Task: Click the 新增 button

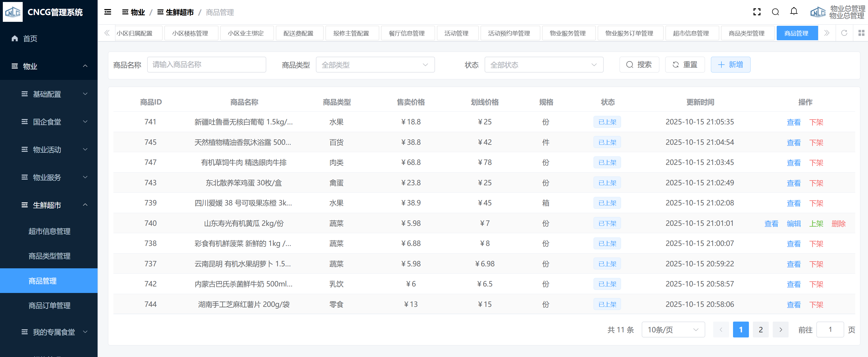Action: [730, 65]
